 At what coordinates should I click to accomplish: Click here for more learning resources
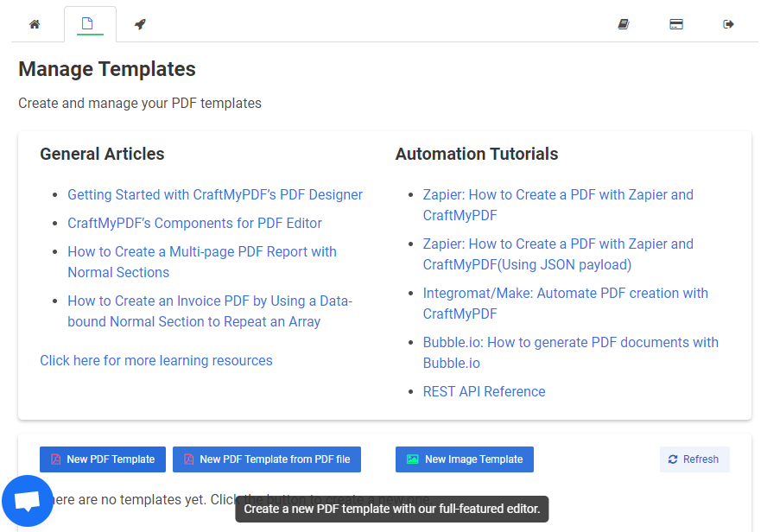click(x=156, y=360)
